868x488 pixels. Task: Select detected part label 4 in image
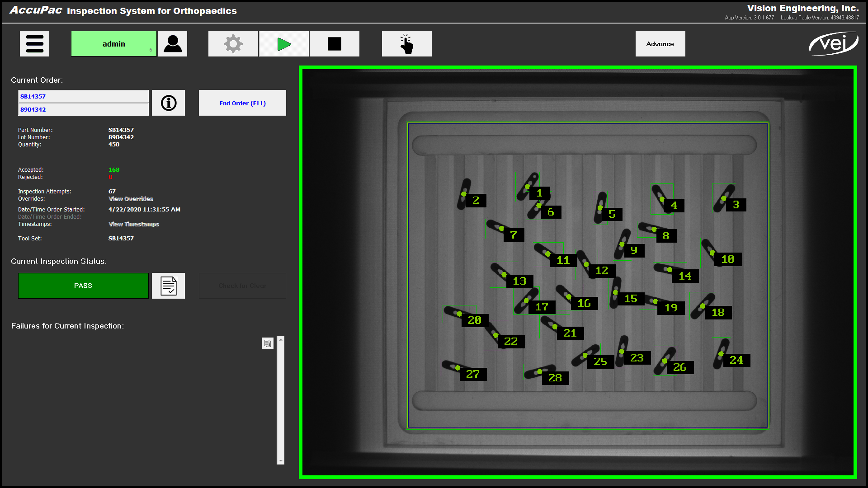[x=674, y=206]
